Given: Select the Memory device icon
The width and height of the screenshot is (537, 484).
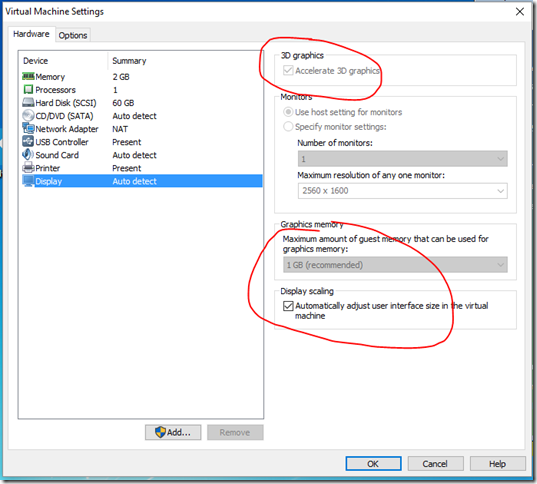Looking at the screenshot, I should [28, 76].
